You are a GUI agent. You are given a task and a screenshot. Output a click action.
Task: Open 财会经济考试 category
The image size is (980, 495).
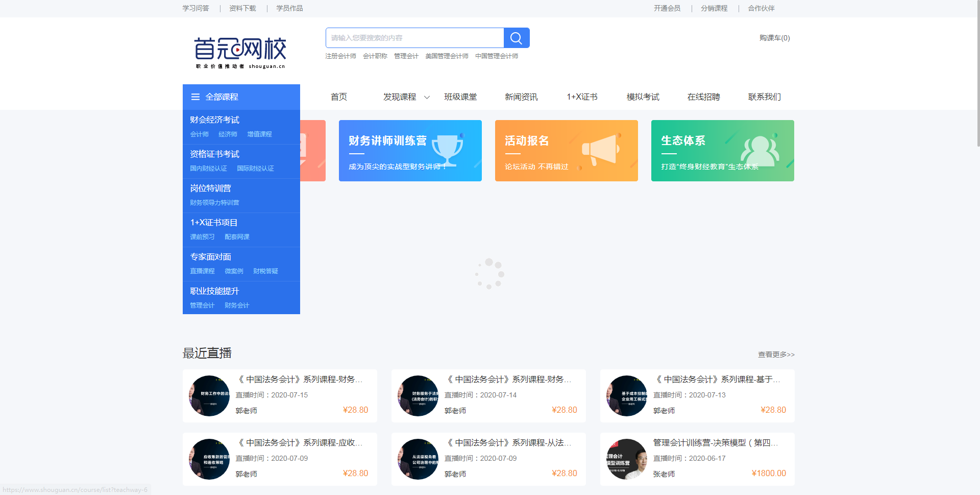214,120
